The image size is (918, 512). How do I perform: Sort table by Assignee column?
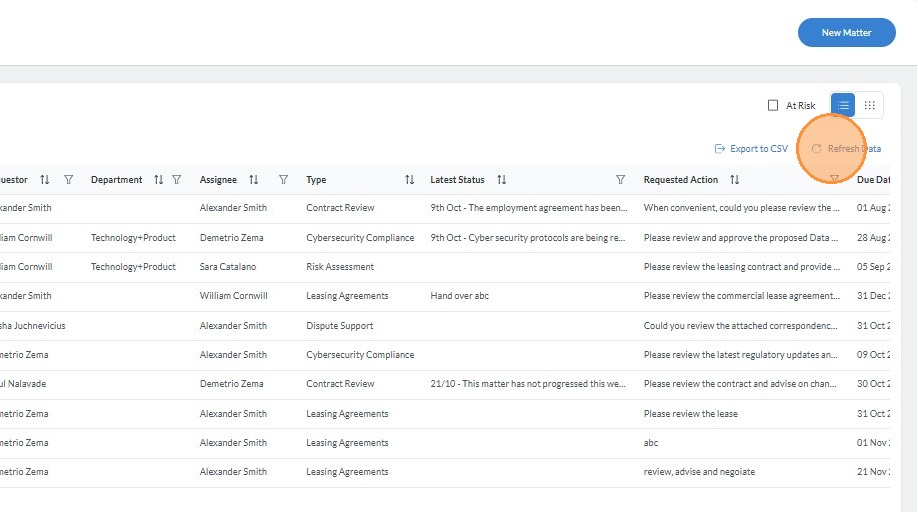tap(254, 180)
